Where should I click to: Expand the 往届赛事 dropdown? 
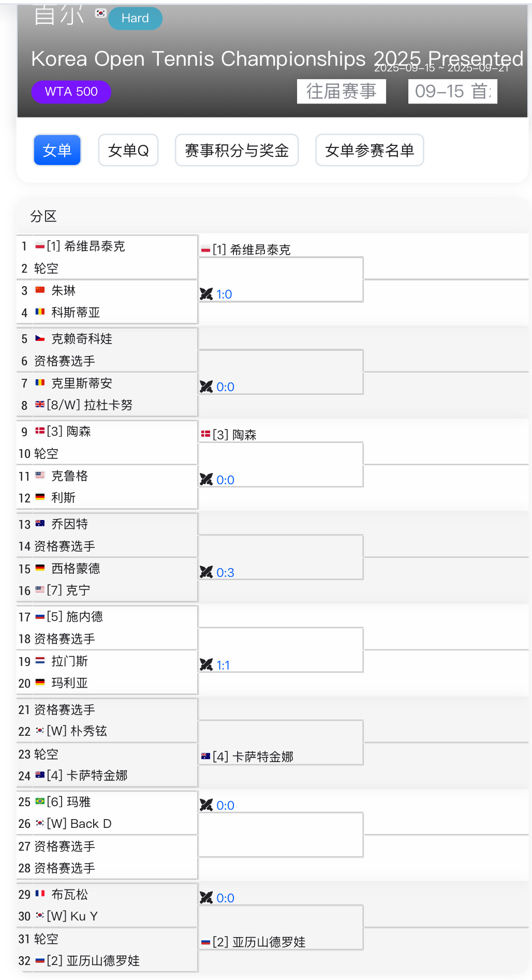point(342,92)
